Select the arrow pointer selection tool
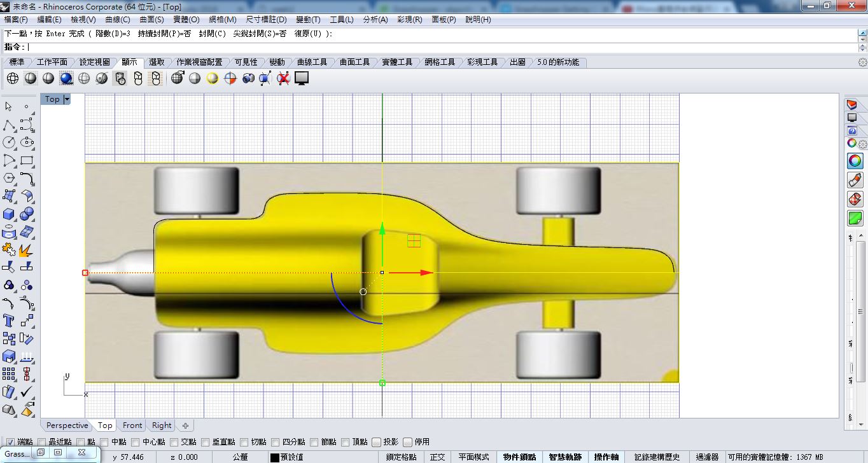The width and height of the screenshot is (868, 463). click(9, 107)
